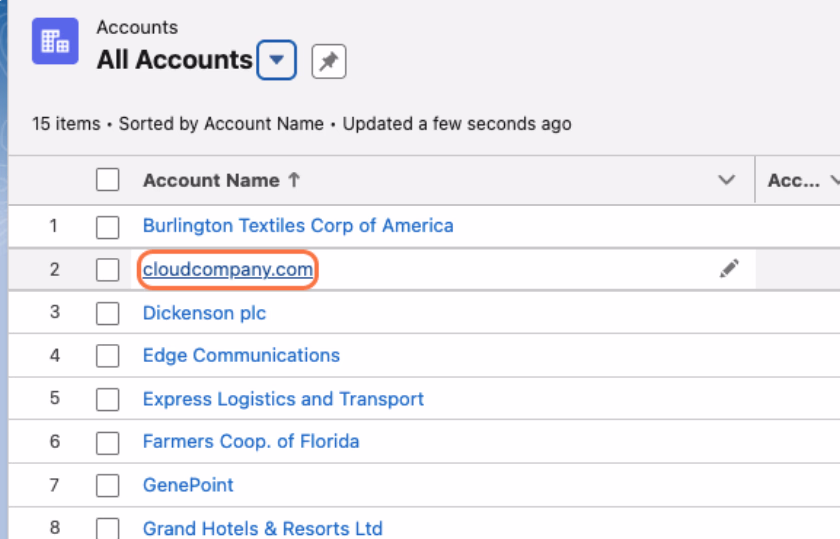Open the All Accounts list view dropdown

pyautogui.click(x=276, y=60)
